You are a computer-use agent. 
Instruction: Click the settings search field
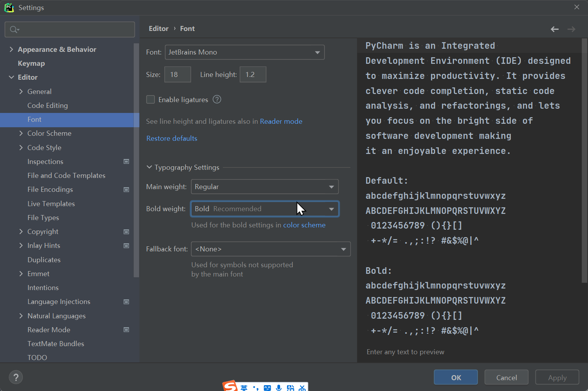70,29
